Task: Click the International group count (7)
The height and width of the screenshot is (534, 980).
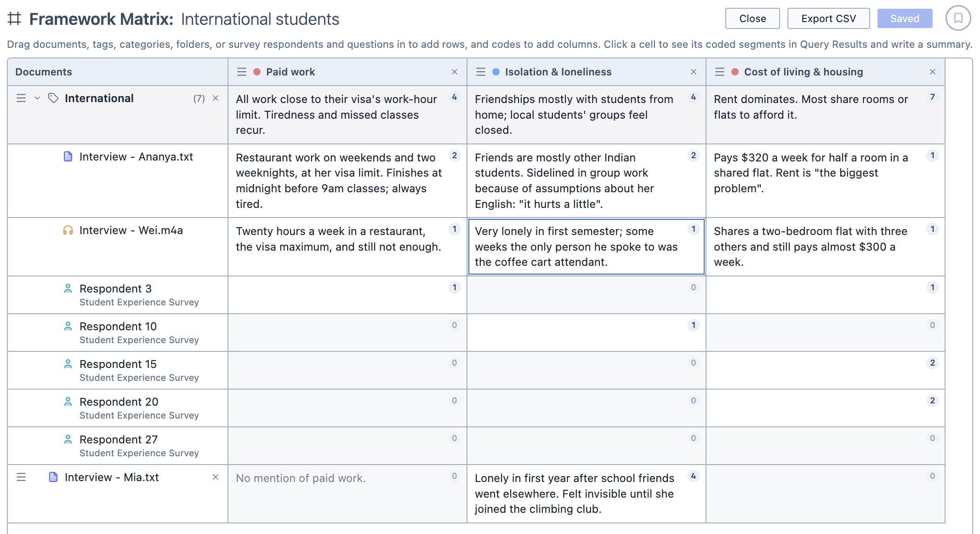Action: click(199, 98)
